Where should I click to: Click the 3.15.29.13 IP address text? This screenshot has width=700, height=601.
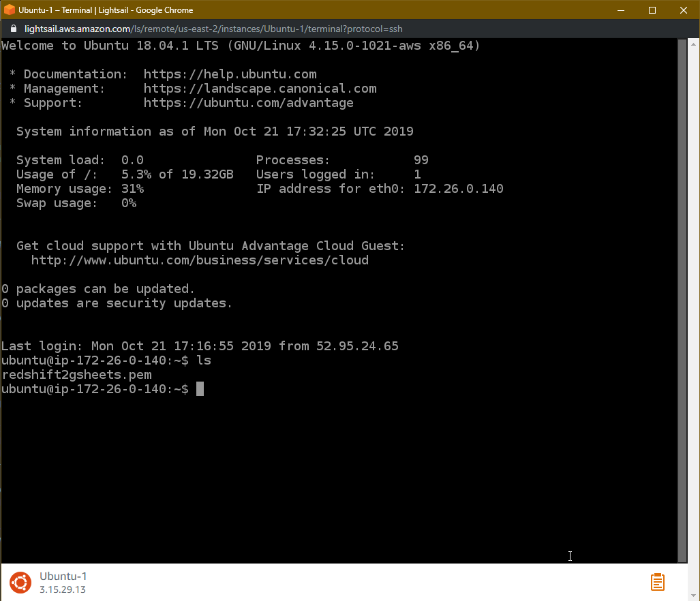click(x=63, y=589)
